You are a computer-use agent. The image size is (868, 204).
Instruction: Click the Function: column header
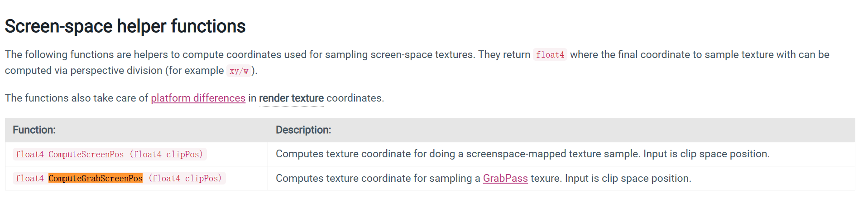[x=34, y=130]
